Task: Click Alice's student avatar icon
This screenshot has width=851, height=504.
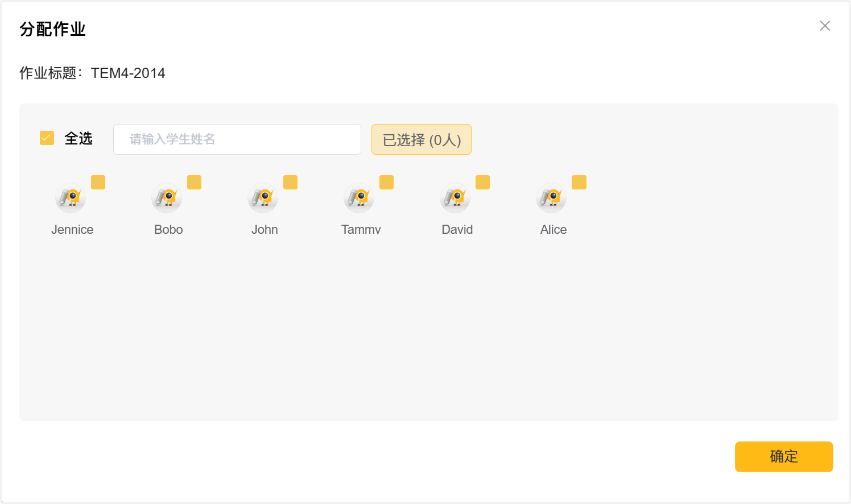Action: coord(551,198)
